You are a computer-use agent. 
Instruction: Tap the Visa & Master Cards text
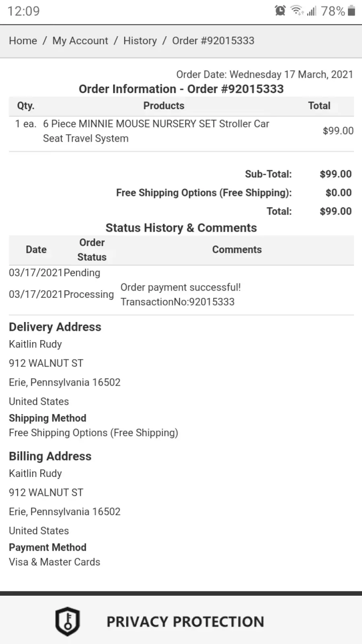55,562
